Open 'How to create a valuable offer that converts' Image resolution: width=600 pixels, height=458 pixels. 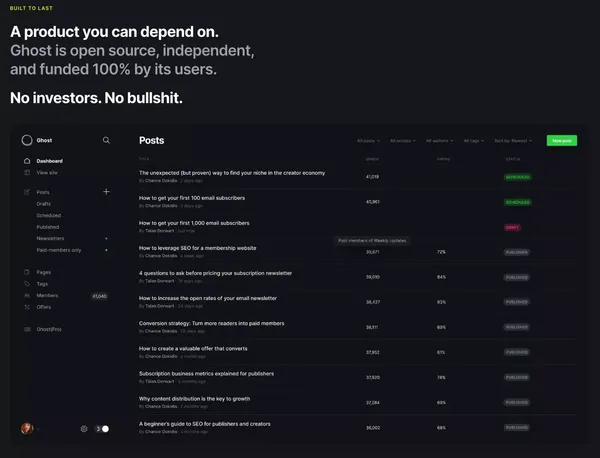point(193,349)
